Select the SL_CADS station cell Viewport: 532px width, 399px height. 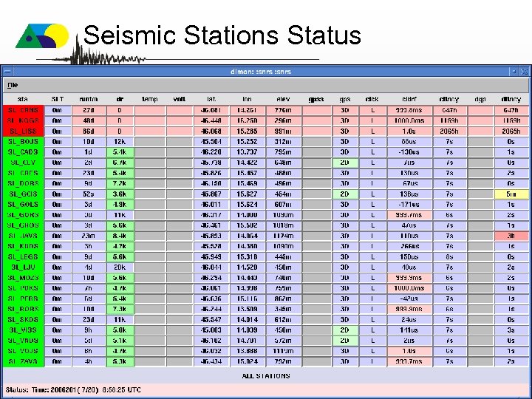(x=24, y=152)
